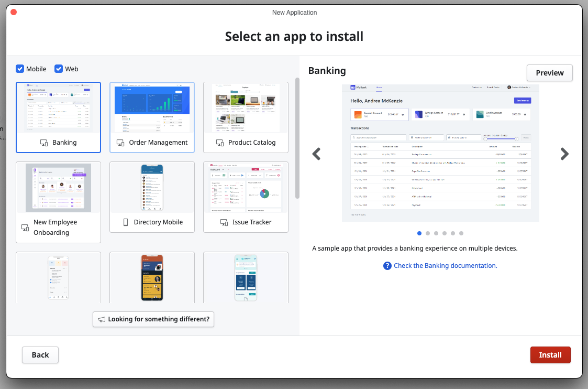This screenshot has height=389, width=588.
Task: Uncheck the Mobile filter checkbox
Action: (20, 69)
